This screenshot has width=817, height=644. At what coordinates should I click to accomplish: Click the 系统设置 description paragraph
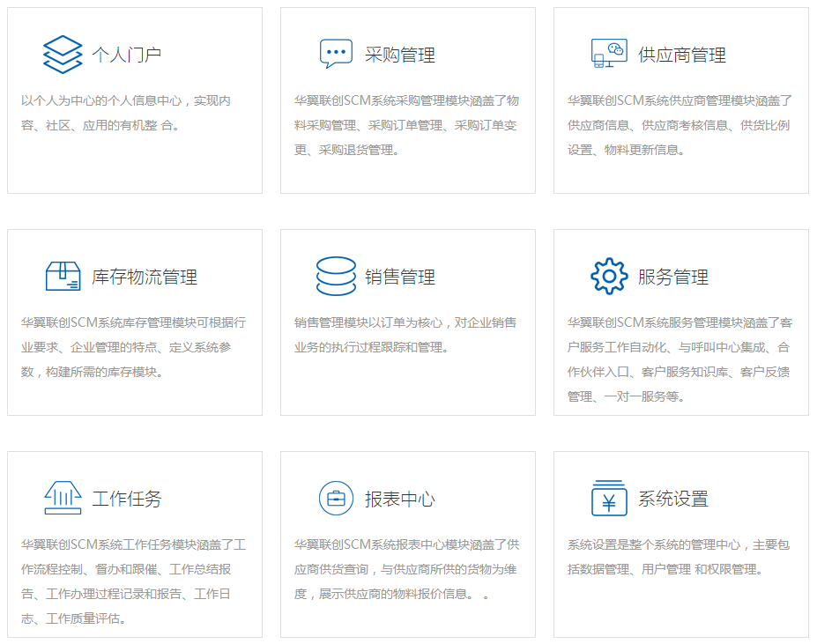679,557
